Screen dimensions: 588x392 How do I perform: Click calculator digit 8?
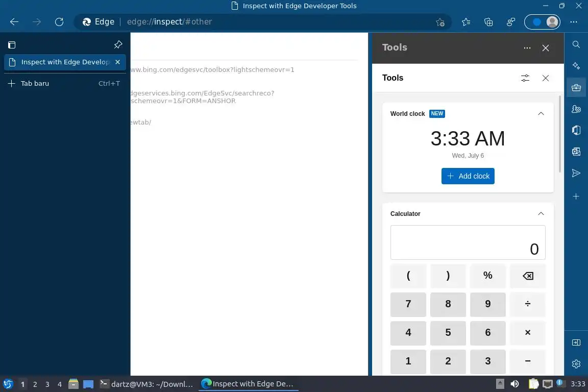coord(448,304)
